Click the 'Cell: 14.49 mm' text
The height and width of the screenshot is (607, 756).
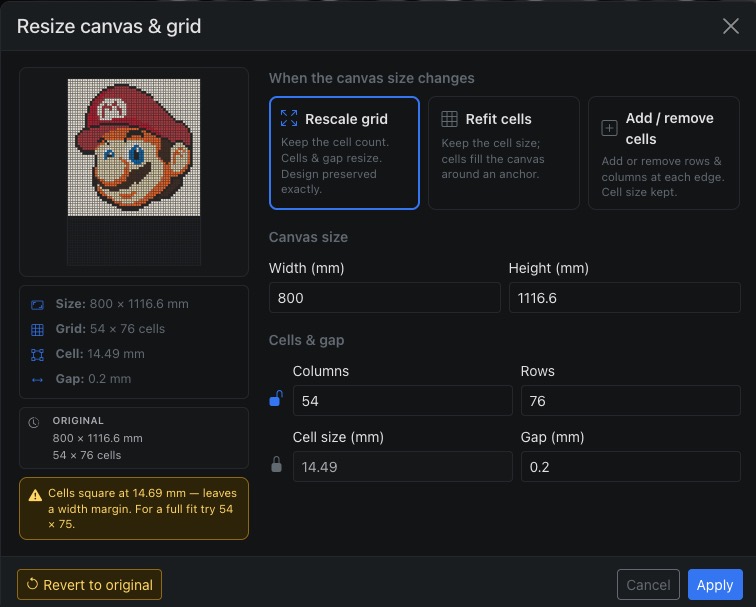(100, 354)
